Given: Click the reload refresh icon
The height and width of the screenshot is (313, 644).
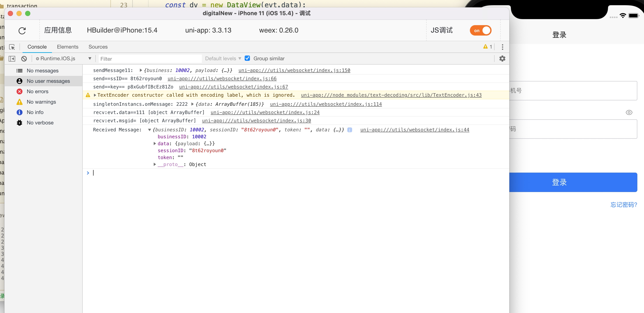Looking at the screenshot, I should tap(22, 31).
